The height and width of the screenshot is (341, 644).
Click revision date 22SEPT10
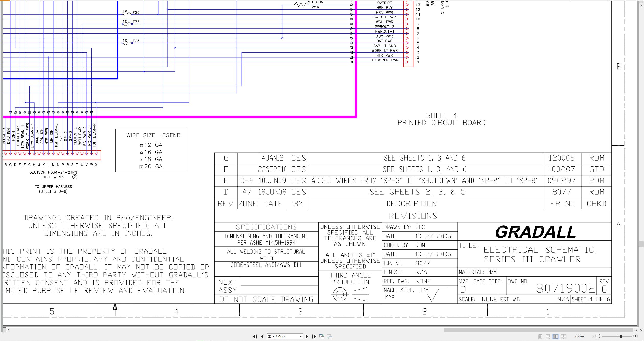(273, 169)
